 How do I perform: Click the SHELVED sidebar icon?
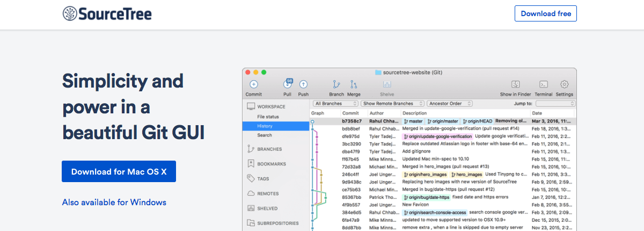click(251, 208)
